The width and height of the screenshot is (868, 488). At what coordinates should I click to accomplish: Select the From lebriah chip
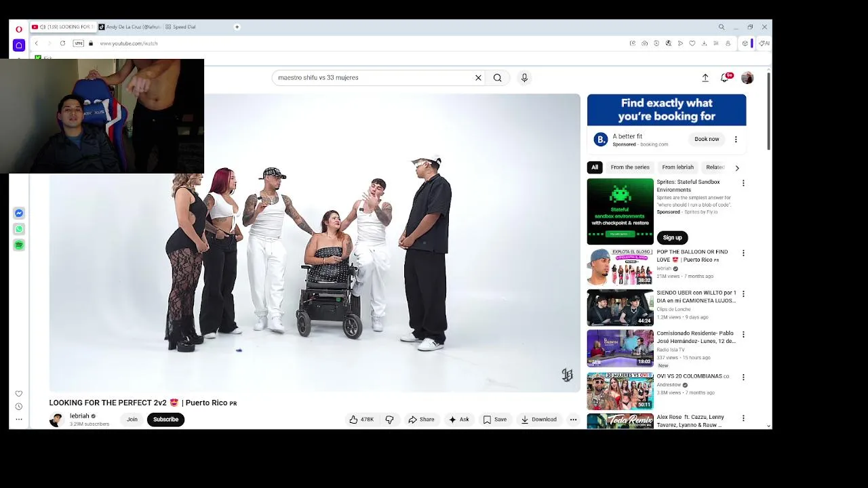(x=678, y=167)
